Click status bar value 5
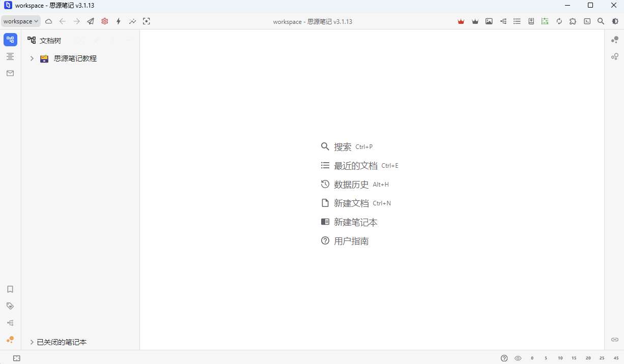The image size is (624, 364). tap(546, 358)
